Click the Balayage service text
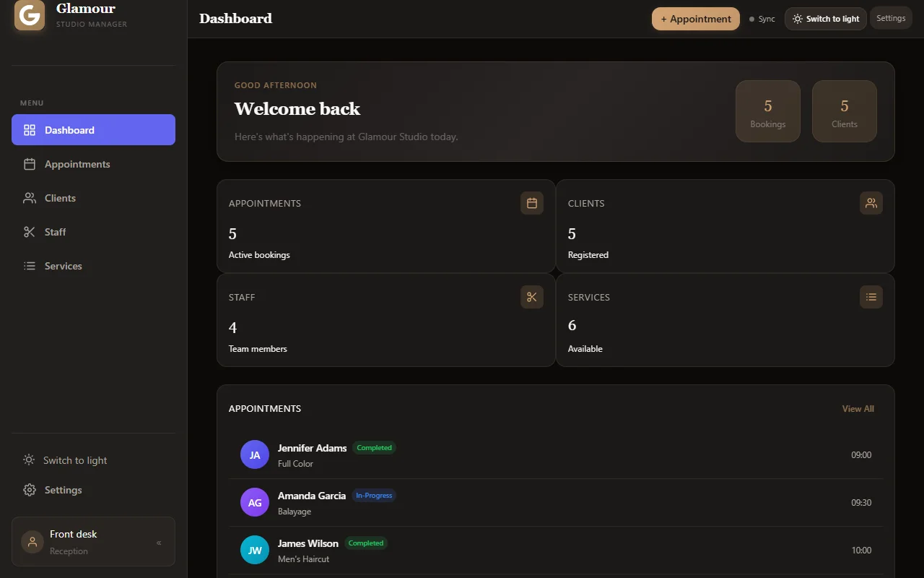 295,512
